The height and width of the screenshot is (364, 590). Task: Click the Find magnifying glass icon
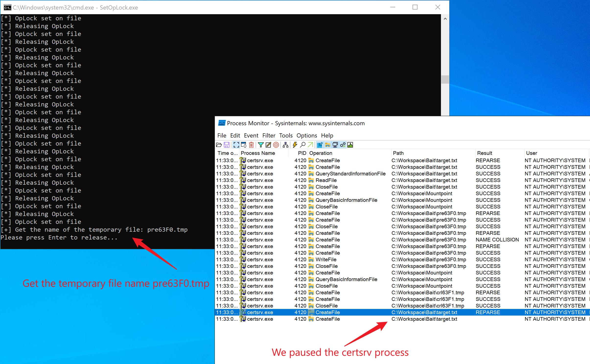[x=303, y=145]
